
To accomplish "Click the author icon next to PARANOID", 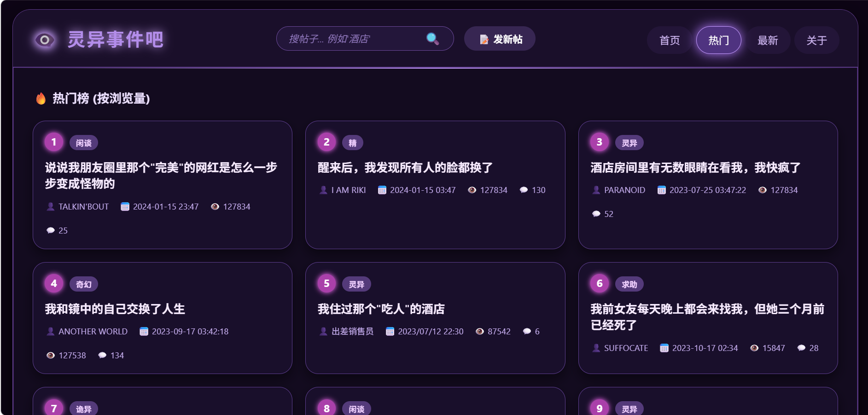I will 596,190.
